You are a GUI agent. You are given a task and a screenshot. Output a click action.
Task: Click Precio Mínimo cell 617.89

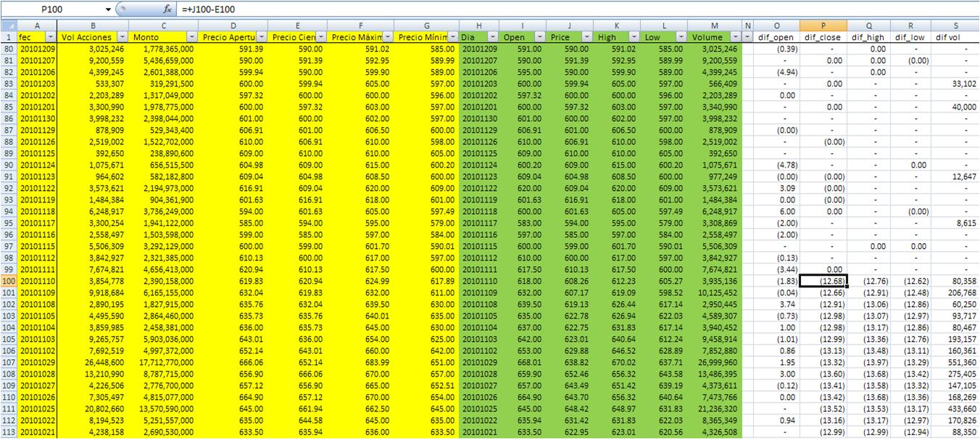click(x=428, y=281)
